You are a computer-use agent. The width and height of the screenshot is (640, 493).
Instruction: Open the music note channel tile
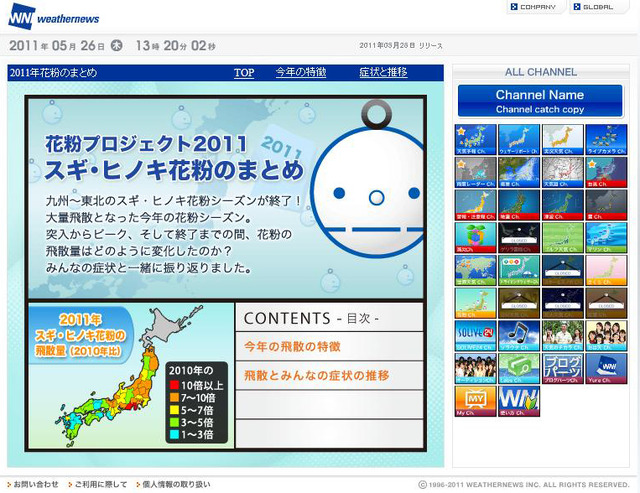point(519,334)
